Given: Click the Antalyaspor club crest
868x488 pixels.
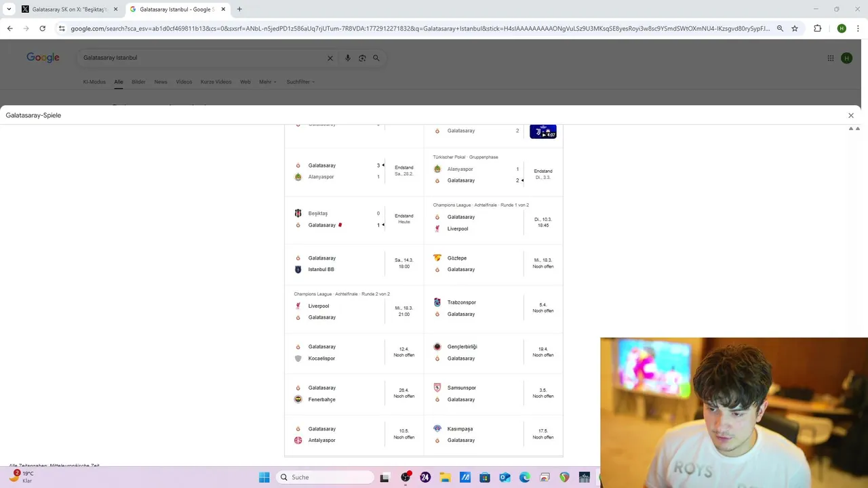Looking at the screenshot, I should click(x=298, y=441).
